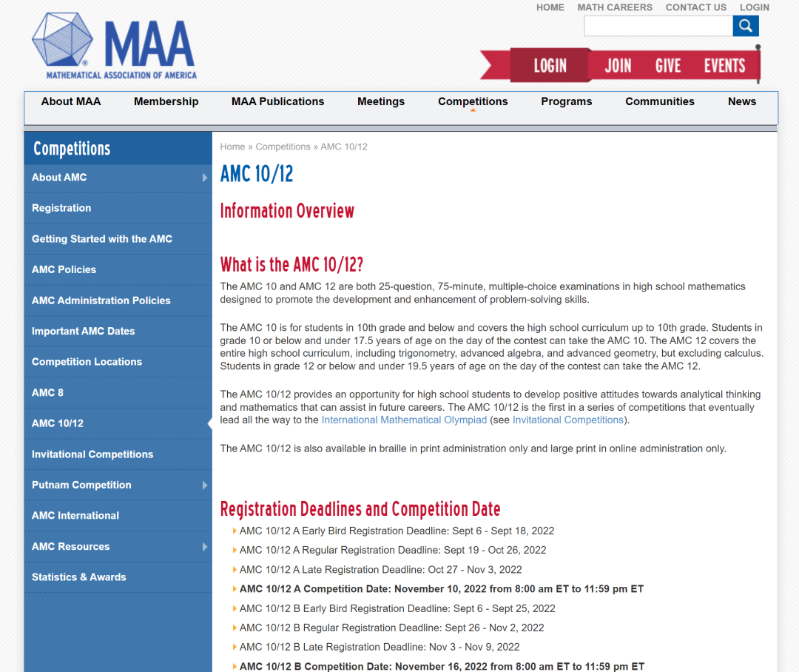Expand the Putnam Competition submenu arrow
The height and width of the screenshot is (672, 799).
(x=204, y=485)
